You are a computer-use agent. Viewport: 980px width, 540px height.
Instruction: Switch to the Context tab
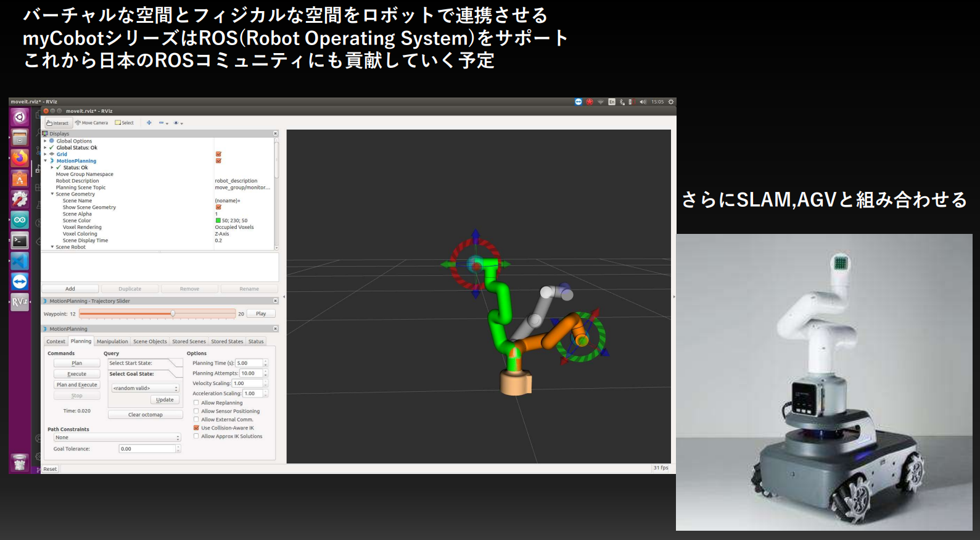(56, 341)
